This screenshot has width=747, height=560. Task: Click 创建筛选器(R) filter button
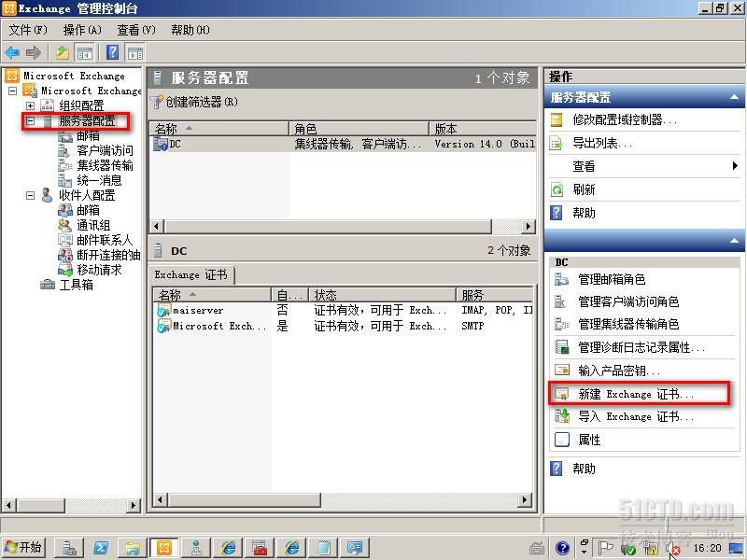(194, 102)
